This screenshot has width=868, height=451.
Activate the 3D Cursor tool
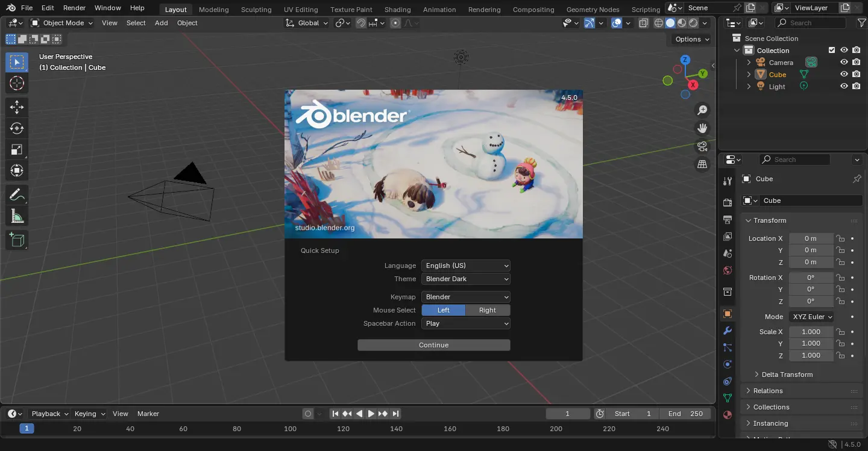17,83
